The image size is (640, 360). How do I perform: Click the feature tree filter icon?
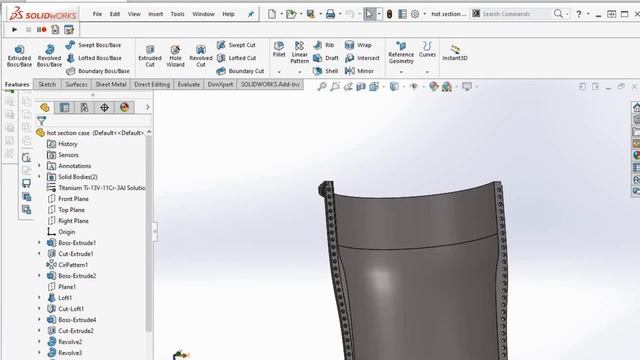coord(42,120)
